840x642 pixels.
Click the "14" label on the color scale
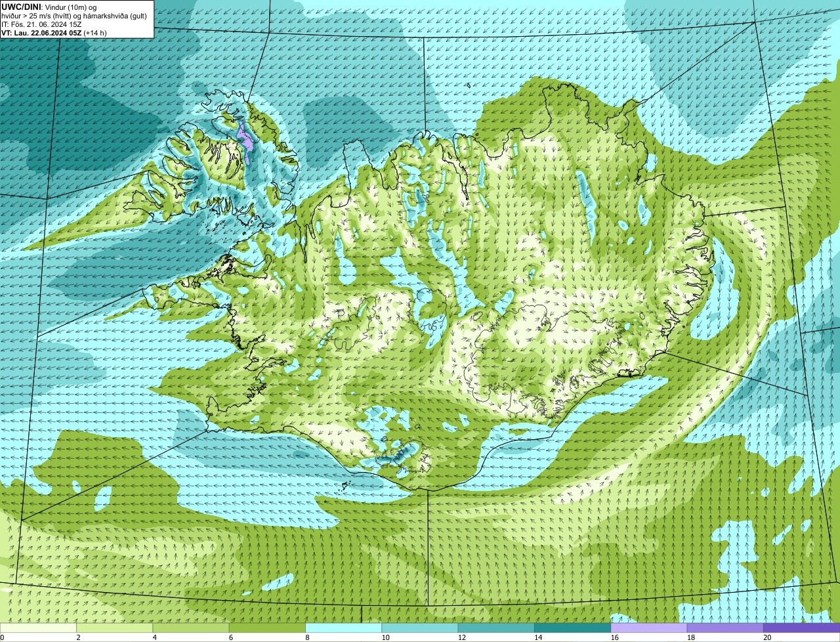pos(537,637)
